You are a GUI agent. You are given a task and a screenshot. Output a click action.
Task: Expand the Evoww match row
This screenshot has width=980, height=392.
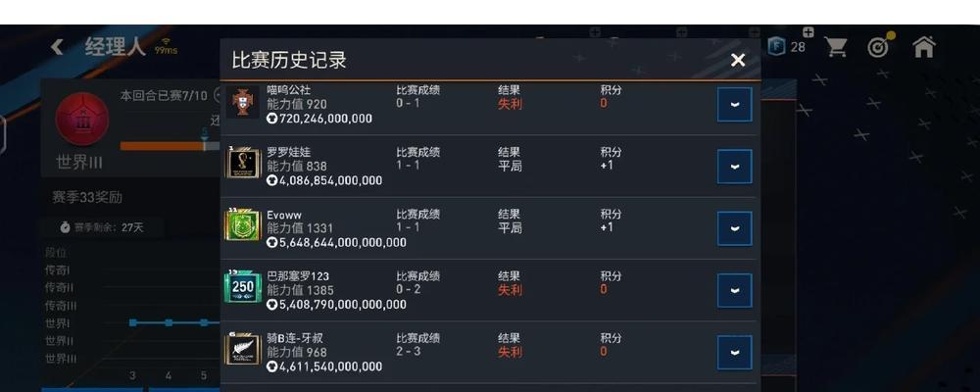(x=734, y=228)
